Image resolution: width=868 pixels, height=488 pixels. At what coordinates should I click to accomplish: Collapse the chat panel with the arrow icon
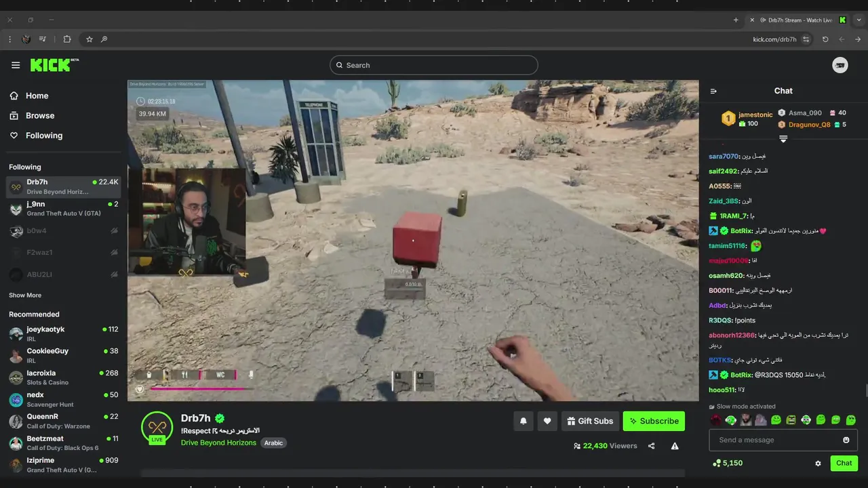(x=713, y=91)
